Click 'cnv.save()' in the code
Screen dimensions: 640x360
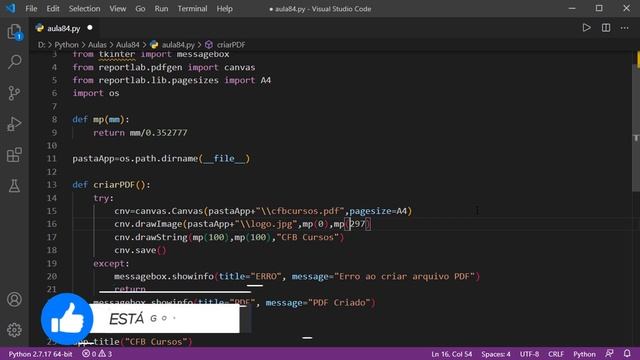pyautogui.click(x=140, y=250)
